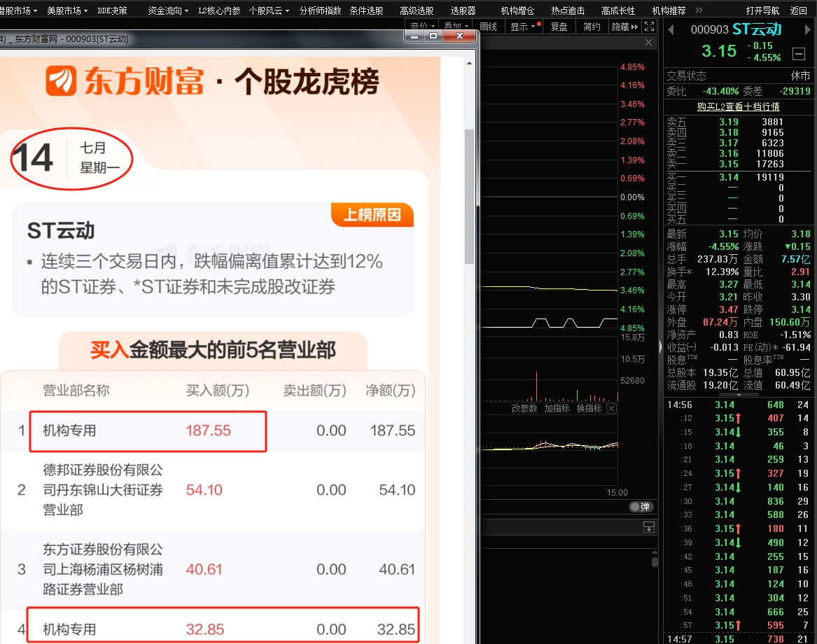The image size is (817, 644).
Task: Click 改参数 on indicator panel
Action: click(524, 408)
